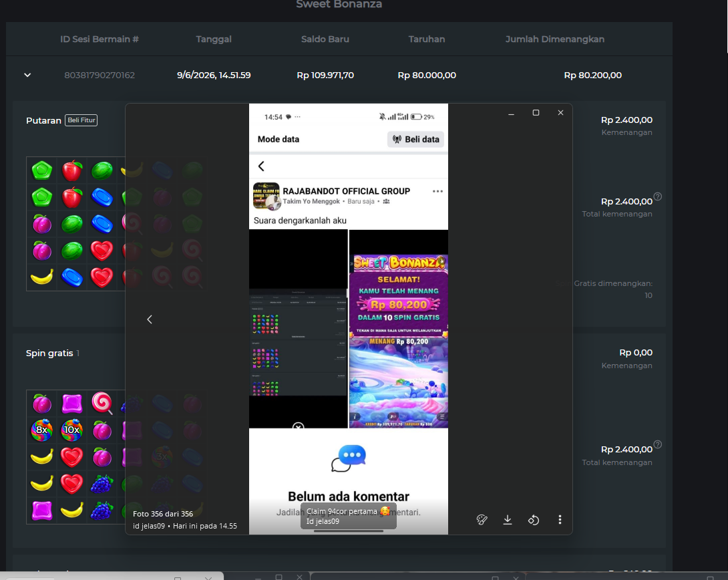Click the Putaran section label

pos(43,120)
